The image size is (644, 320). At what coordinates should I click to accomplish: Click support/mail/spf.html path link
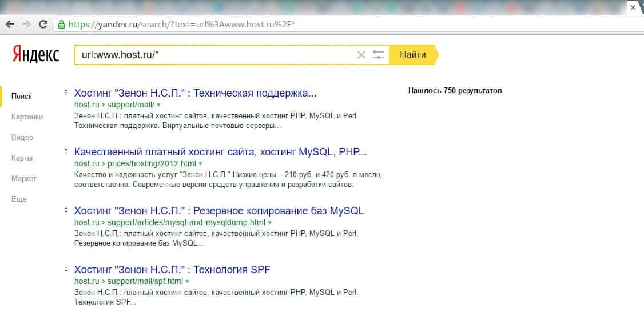tap(145, 282)
